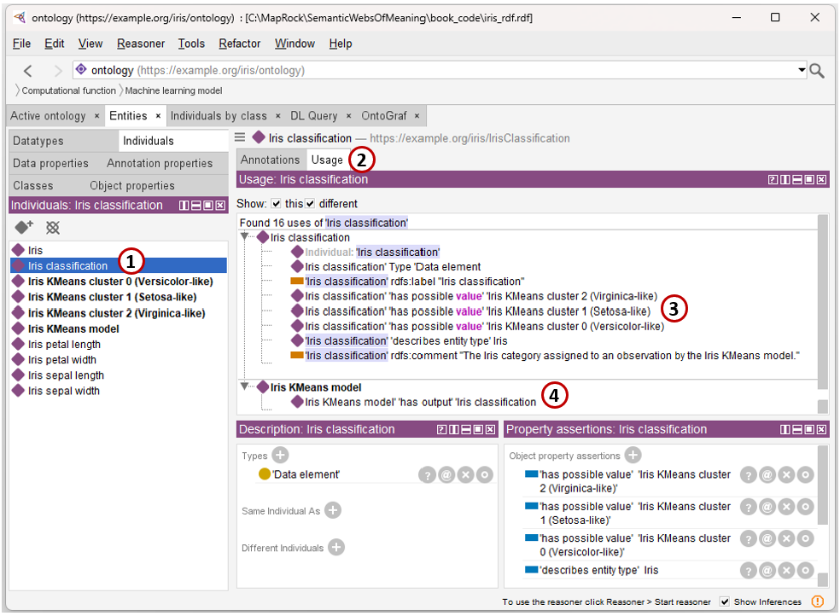840x616 pixels.
Task: Click the orange warning icon in status bar
Action: pos(818,601)
